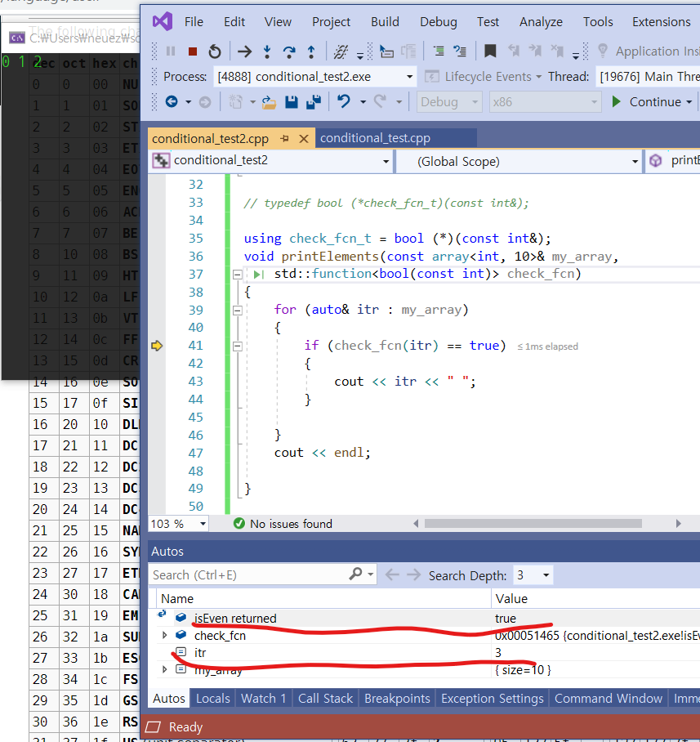Switch to the Breakpoints tab
This screenshot has width=700, height=742.
pyautogui.click(x=397, y=699)
